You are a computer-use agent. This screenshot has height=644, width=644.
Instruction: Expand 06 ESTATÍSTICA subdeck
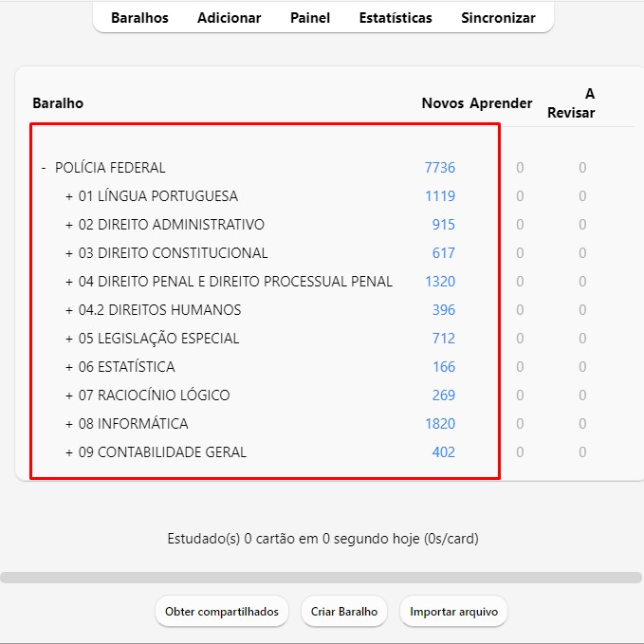tap(69, 367)
